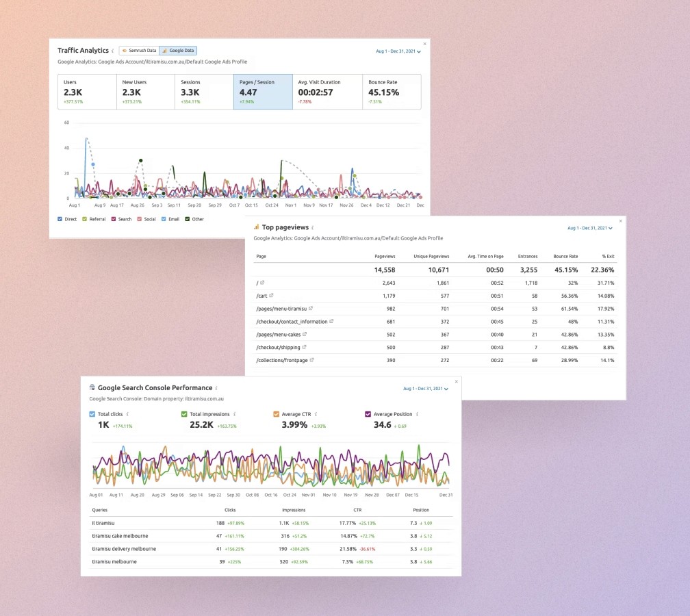Close Google Search Console Performance widget
This screenshot has height=616, width=690.
(457, 381)
